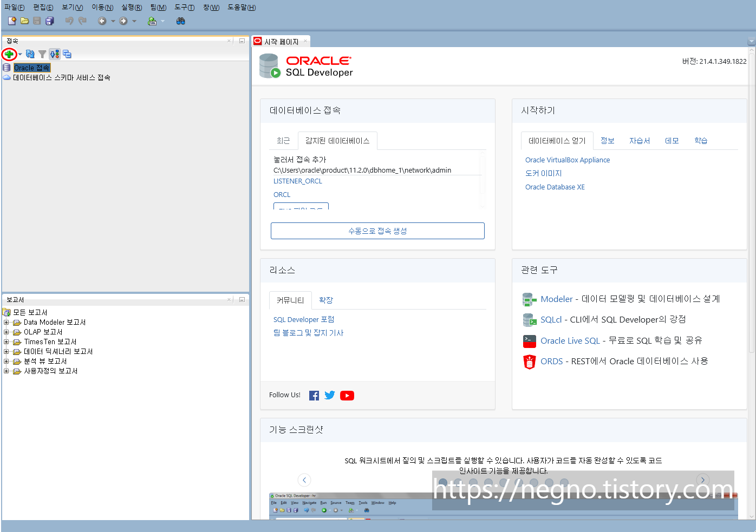Open the Facebook follow icon
The height and width of the screenshot is (532, 756).
coord(314,396)
